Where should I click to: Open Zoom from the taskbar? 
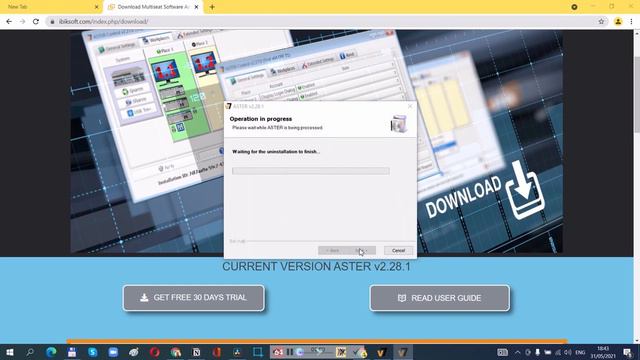[113, 352]
